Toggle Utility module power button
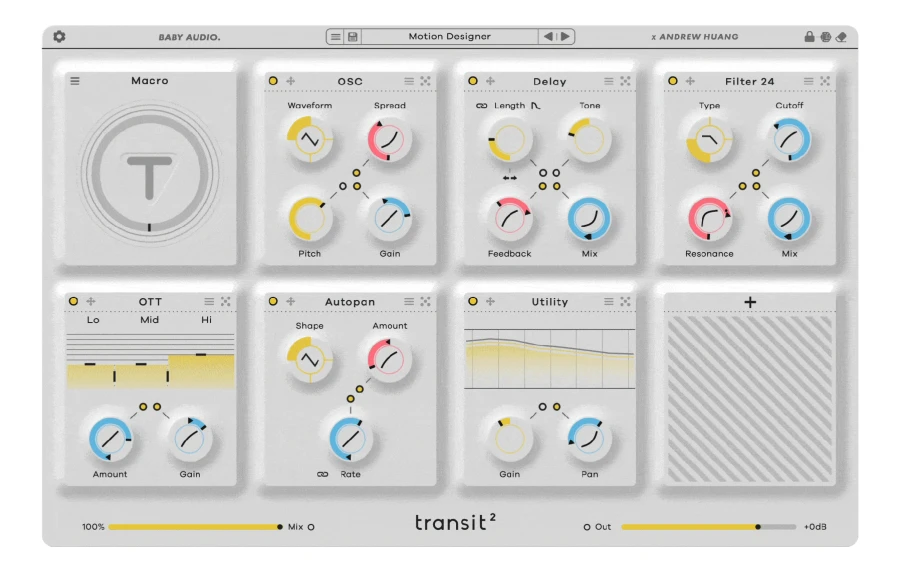Viewport: 900px width, 572px height. point(473,301)
